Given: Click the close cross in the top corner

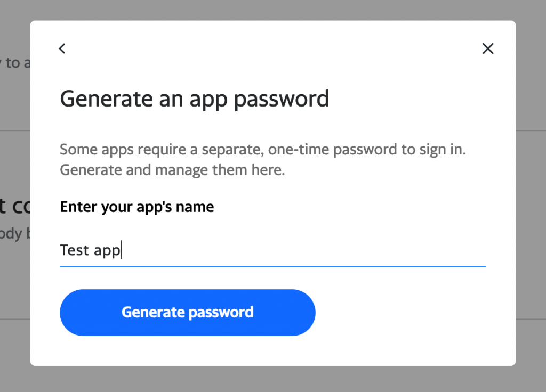Looking at the screenshot, I should point(487,48).
